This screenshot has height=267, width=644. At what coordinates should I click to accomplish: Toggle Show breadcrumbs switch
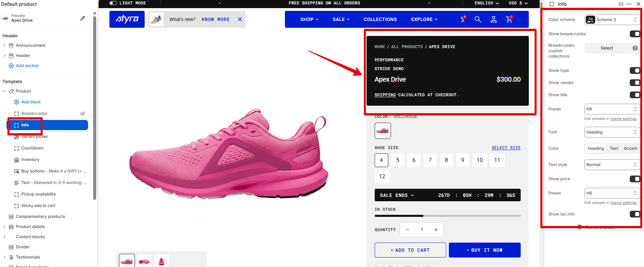635,34
